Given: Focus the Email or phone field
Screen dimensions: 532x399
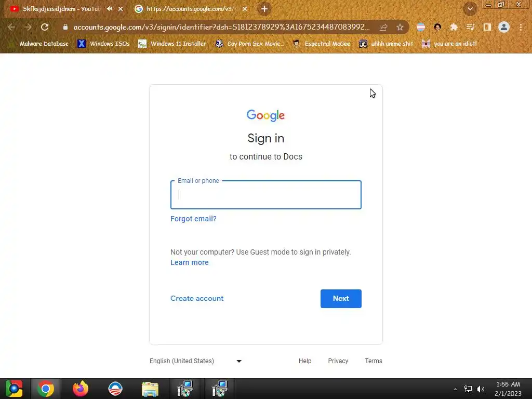Looking at the screenshot, I should coord(265,195).
